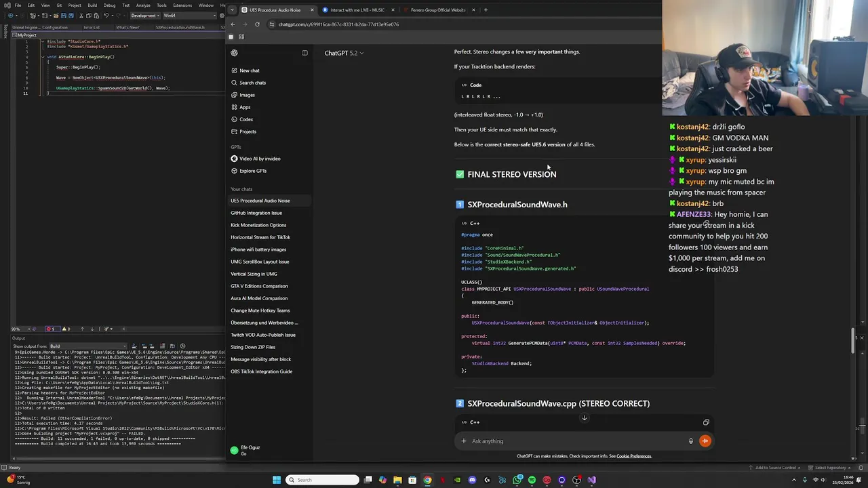Click the scroll-to-bottom arrow button

click(584, 418)
